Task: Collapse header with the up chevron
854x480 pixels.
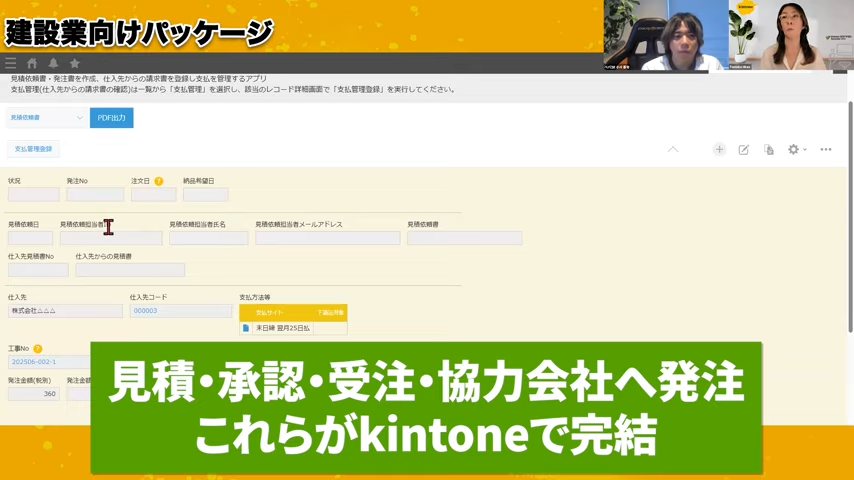Action: point(673,149)
